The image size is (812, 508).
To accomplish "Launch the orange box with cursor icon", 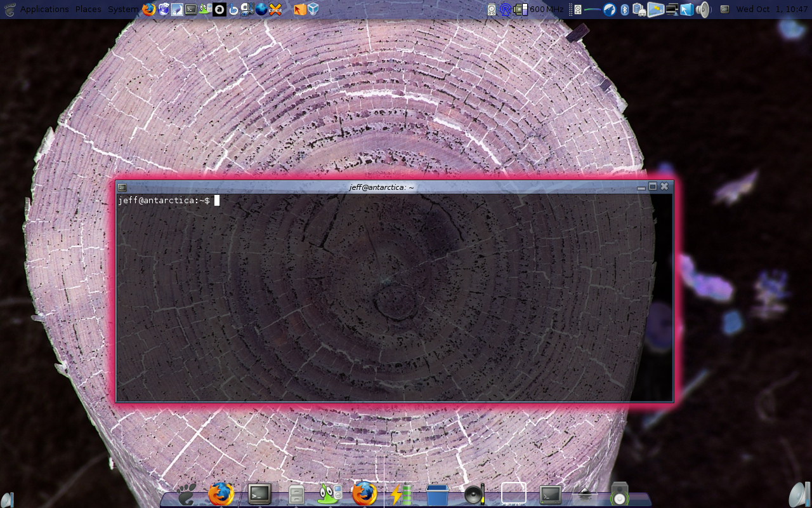I will (300, 10).
